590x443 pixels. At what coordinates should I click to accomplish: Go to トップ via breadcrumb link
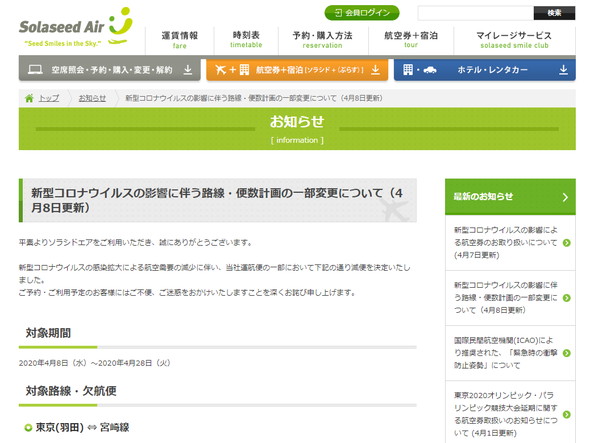(49, 98)
